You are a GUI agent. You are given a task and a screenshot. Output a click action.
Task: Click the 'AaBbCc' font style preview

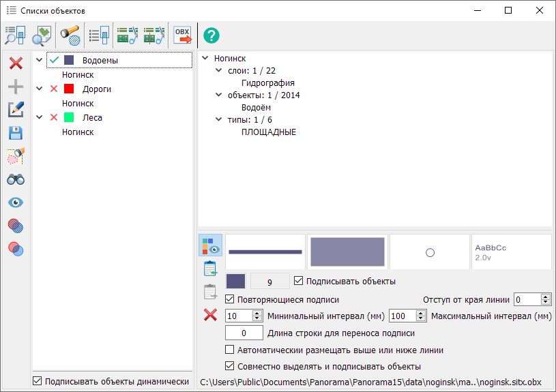511,252
